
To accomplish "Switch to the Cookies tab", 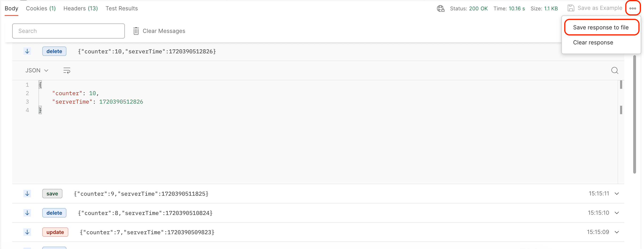I will [x=41, y=8].
